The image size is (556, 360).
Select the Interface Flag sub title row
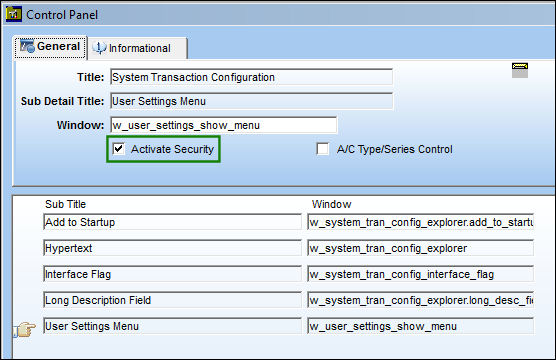[173, 274]
